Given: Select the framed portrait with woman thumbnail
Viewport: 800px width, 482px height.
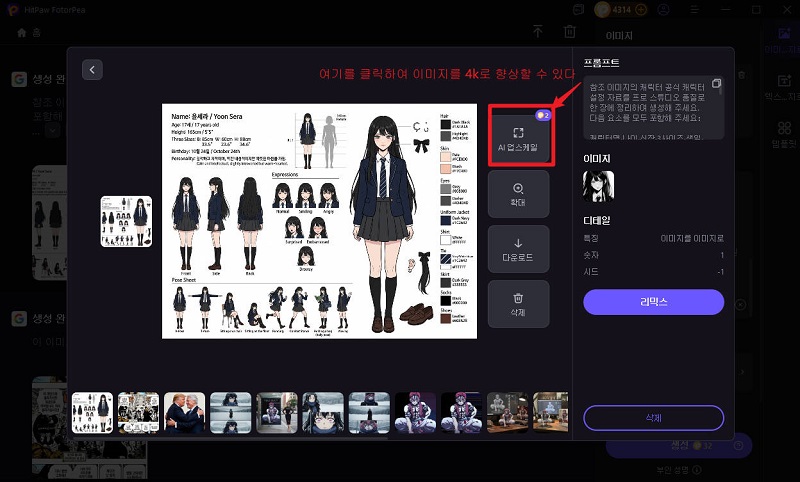Looking at the screenshot, I should click(277, 413).
